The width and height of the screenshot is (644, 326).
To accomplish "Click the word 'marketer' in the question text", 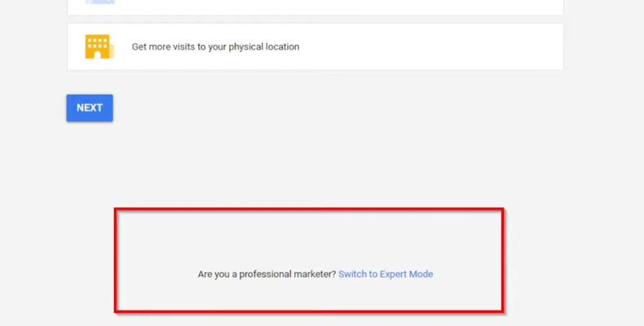I will tap(313, 275).
